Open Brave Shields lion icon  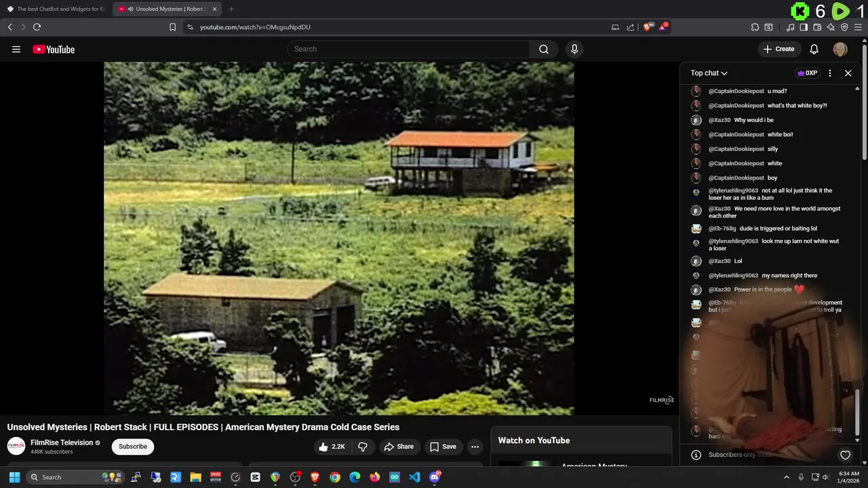pyautogui.click(x=647, y=27)
